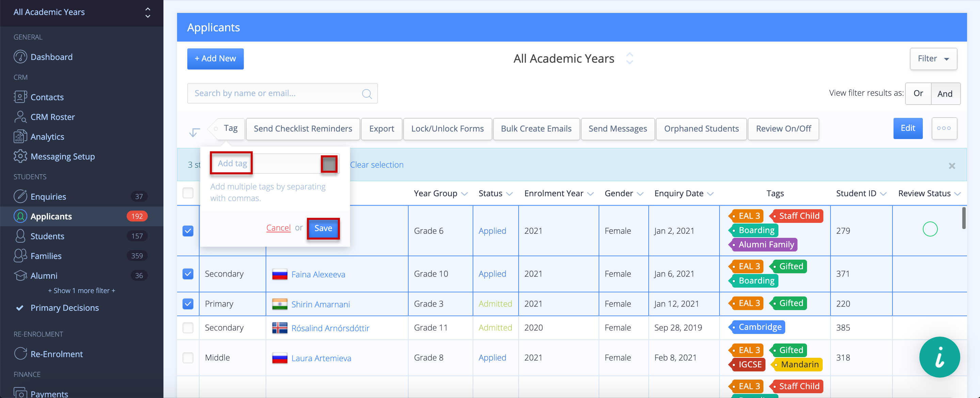Open the Dashboard icon in sidebar
This screenshot has height=398, width=980.
click(x=20, y=57)
